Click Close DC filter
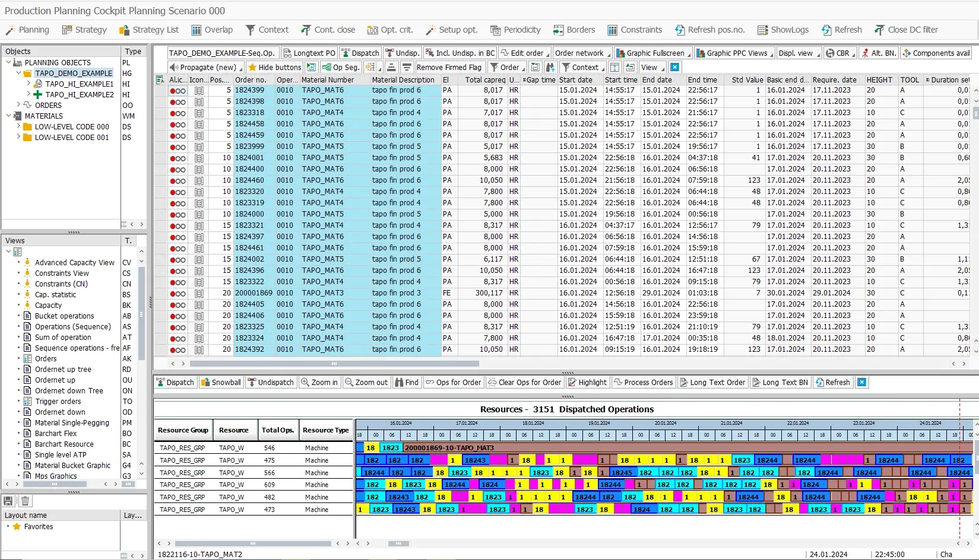 (x=906, y=30)
